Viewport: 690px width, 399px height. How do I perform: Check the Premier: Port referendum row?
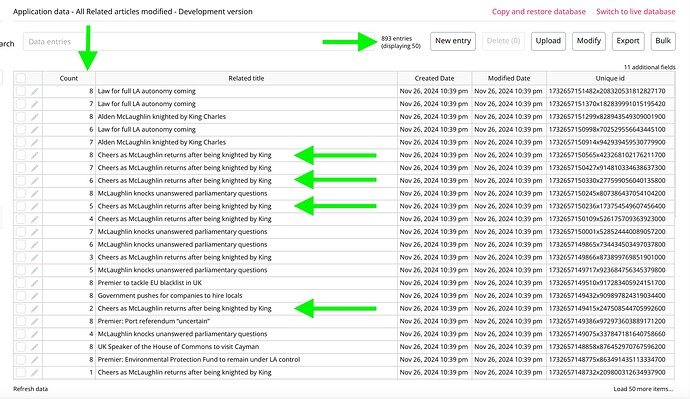pyautogui.click(x=21, y=321)
